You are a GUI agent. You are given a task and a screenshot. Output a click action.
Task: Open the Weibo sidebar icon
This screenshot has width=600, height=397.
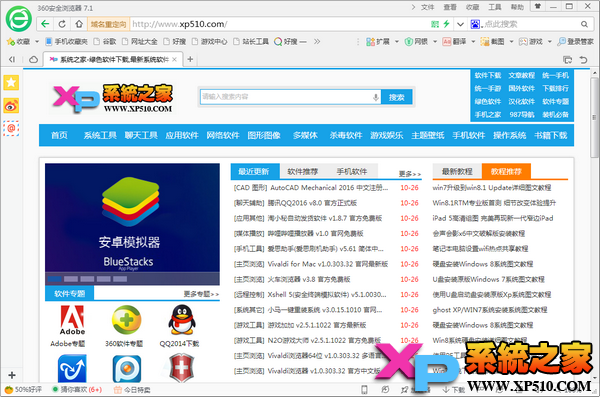pyautogui.click(x=11, y=106)
